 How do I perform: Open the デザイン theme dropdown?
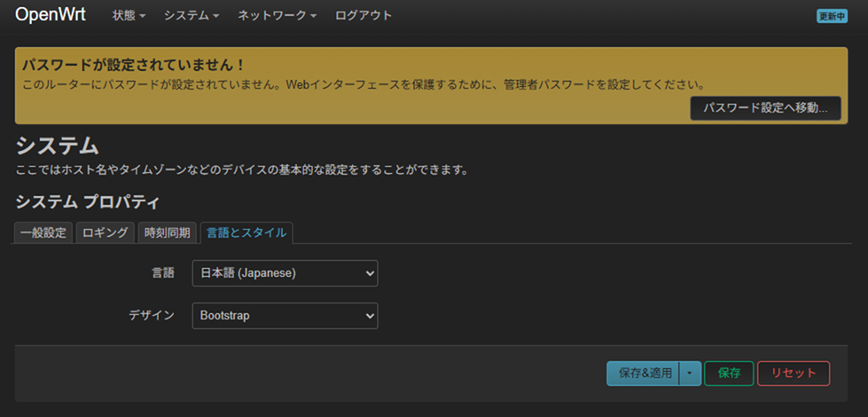pos(285,316)
